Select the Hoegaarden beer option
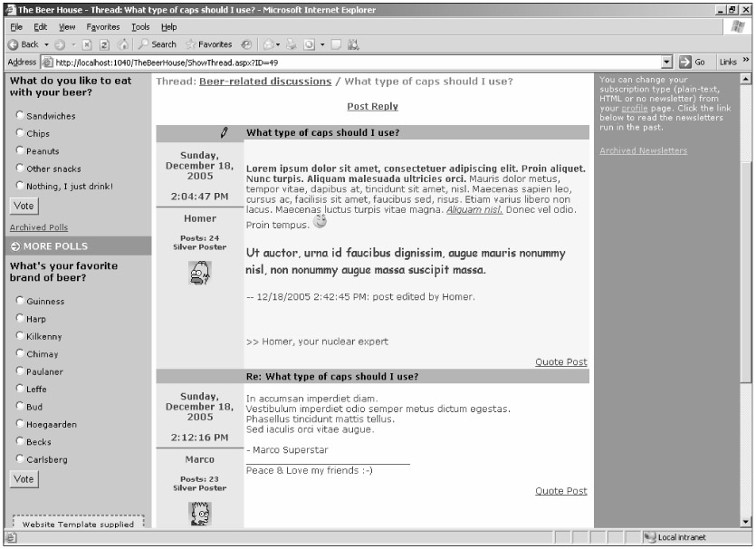The image size is (756, 549). pos(19,424)
